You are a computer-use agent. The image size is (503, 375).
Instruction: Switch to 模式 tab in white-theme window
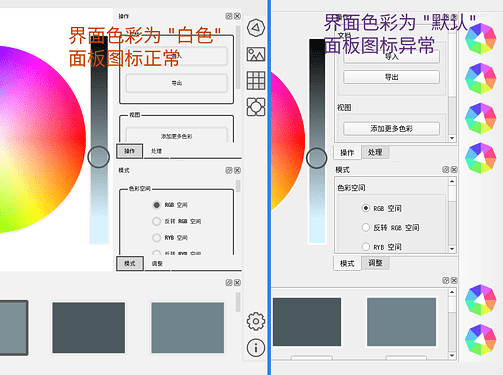(130, 263)
